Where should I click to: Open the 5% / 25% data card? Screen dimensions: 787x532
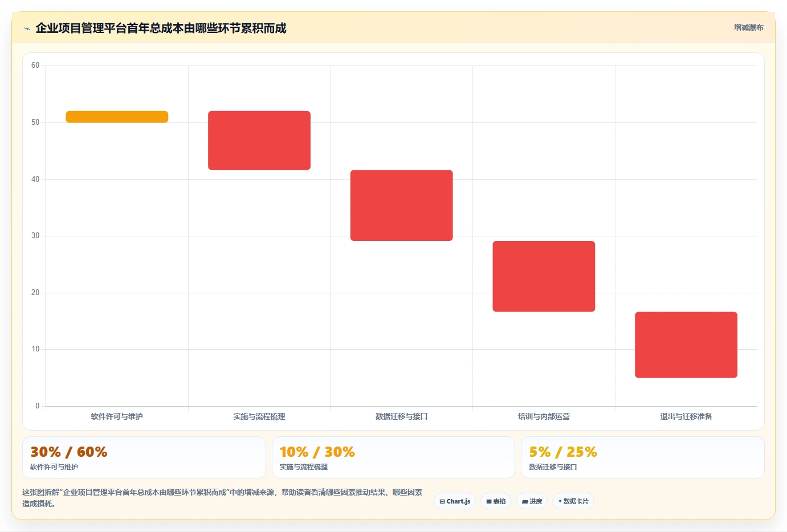pos(643,457)
